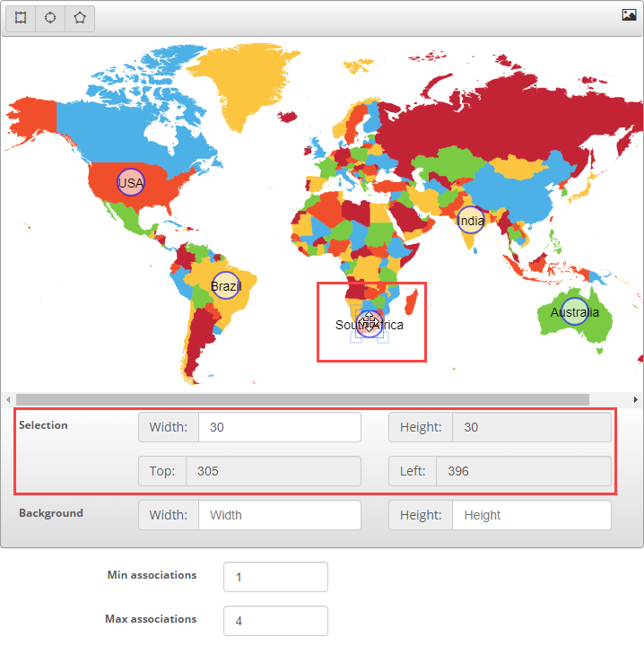The width and height of the screenshot is (644, 646).
Task: Click the horizontal scrollbar right arrow
Action: pos(636,399)
